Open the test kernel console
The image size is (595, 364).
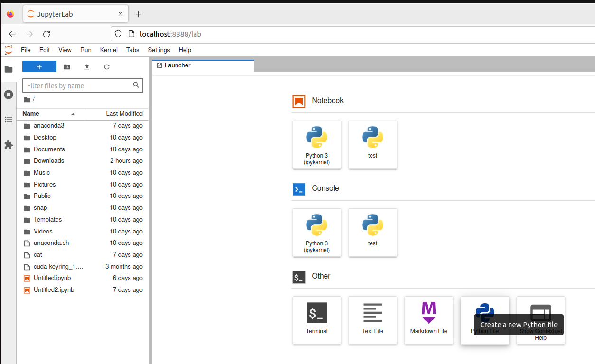pyautogui.click(x=373, y=233)
